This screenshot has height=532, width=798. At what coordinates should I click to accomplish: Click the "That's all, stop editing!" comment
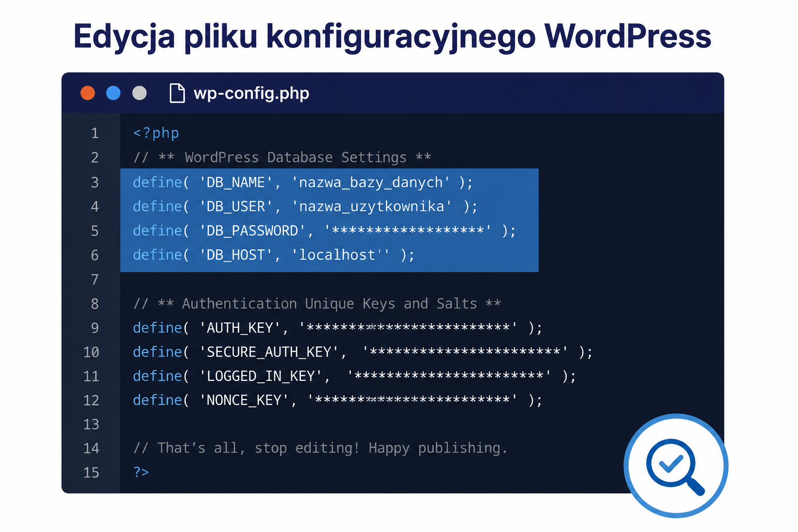320,448
